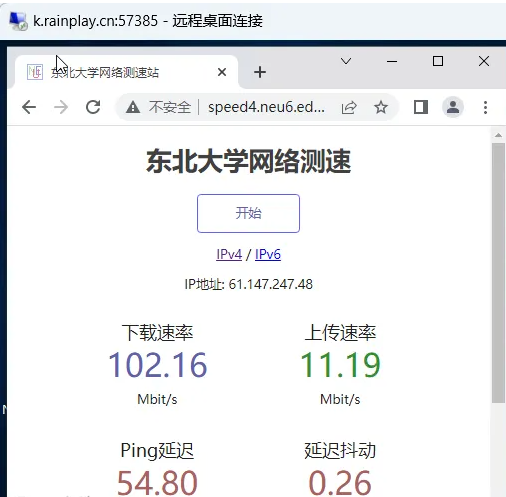This screenshot has width=506, height=497.
Task: Click the Ping latency value 54.80
Action: click(157, 483)
